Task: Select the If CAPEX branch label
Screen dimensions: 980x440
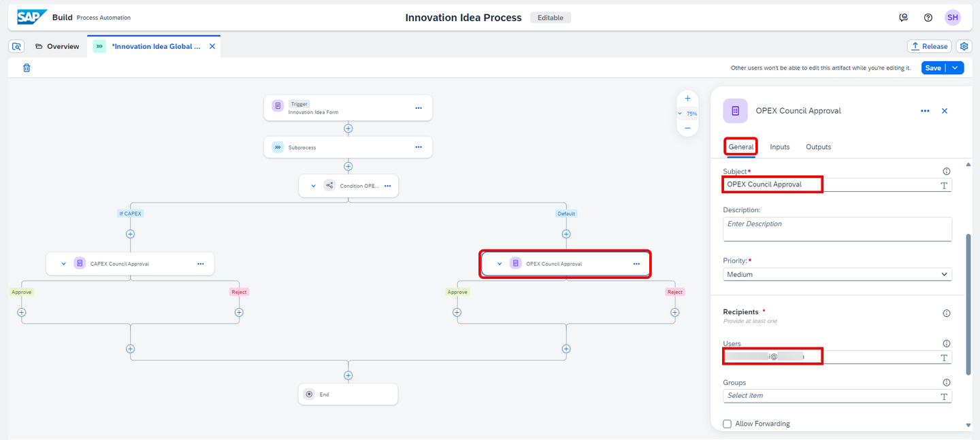Action: pos(131,214)
